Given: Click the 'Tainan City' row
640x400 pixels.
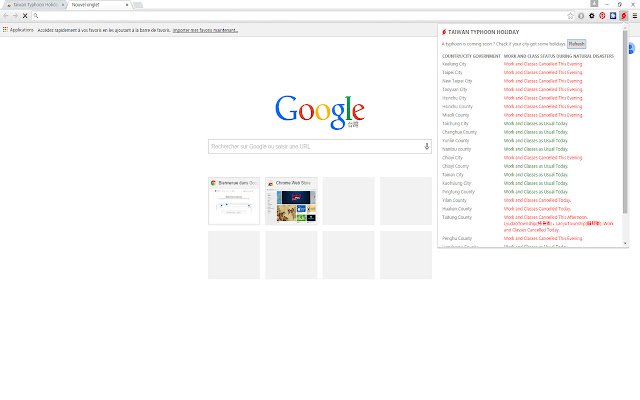Looking at the screenshot, I should pyautogui.click(x=529, y=175).
